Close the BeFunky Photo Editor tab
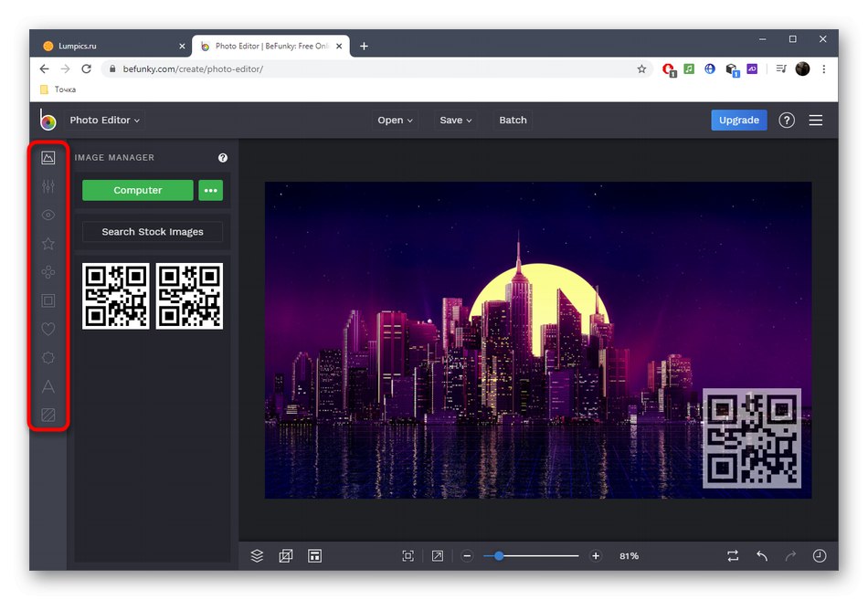Screen dimensions: 868x600 (339, 46)
